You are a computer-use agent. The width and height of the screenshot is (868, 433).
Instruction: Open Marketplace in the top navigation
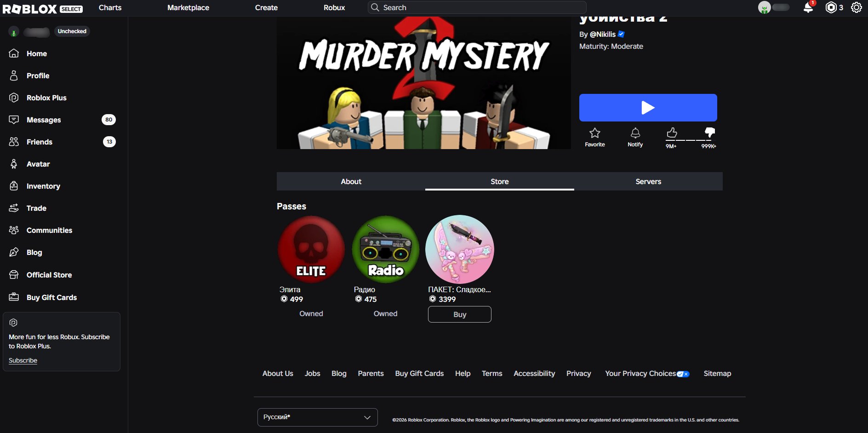pyautogui.click(x=188, y=8)
